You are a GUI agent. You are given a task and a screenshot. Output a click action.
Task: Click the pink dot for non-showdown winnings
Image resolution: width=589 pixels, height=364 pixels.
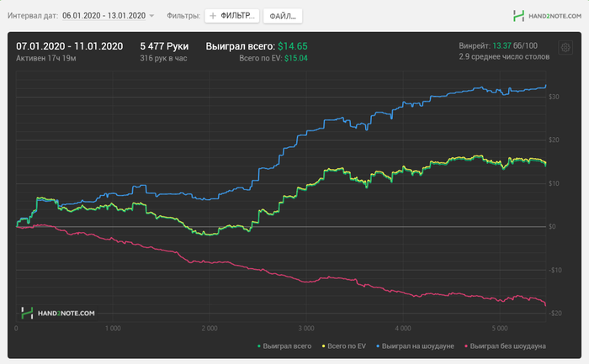pos(466,346)
